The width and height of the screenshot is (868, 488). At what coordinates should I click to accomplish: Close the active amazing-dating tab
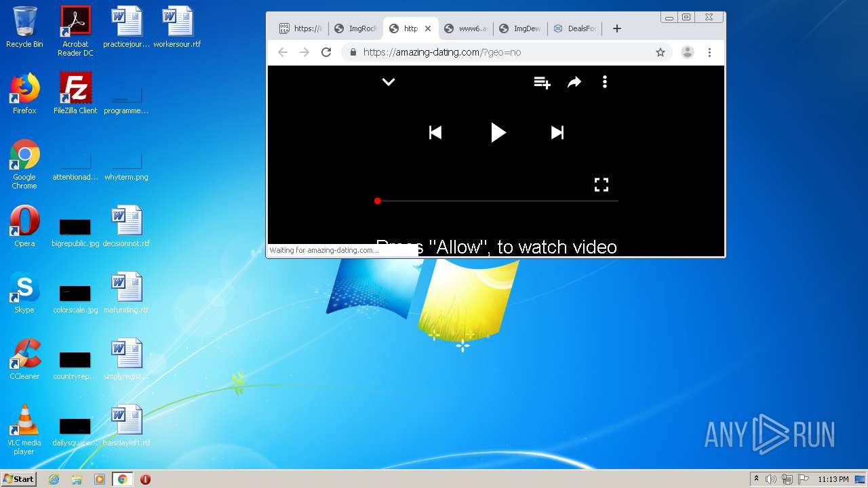[428, 28]
